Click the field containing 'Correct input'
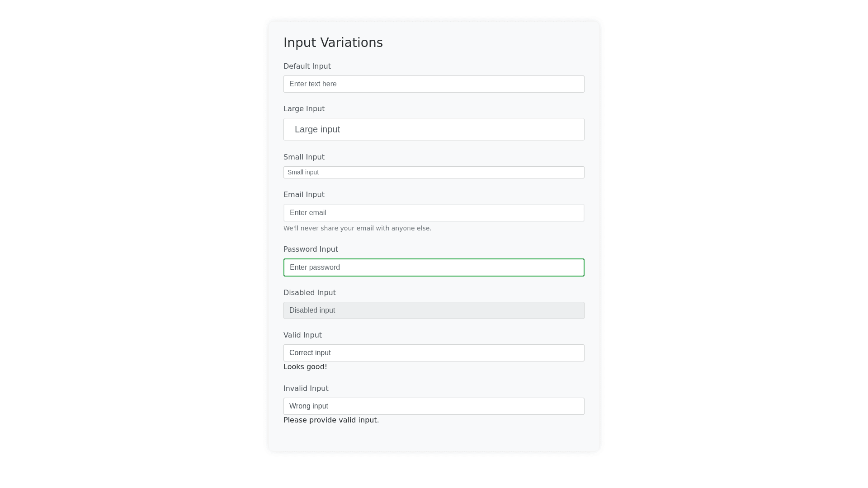This screenshot has height=488, width=868. 434,353
